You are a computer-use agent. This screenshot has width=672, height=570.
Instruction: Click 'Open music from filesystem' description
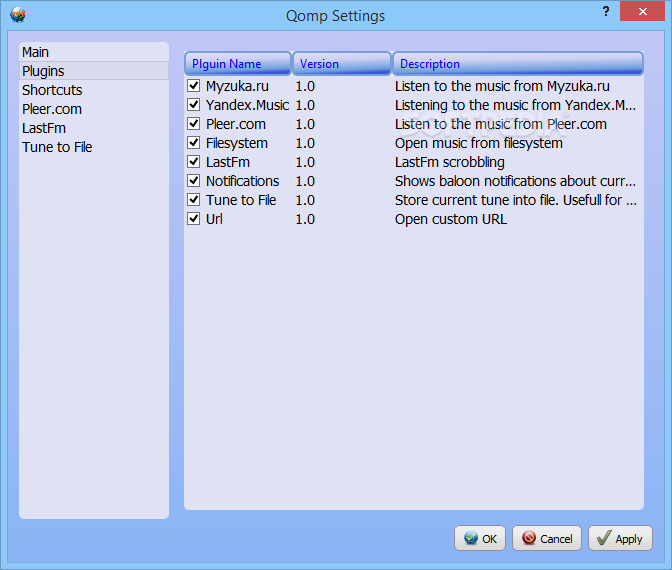pos(479,143)
